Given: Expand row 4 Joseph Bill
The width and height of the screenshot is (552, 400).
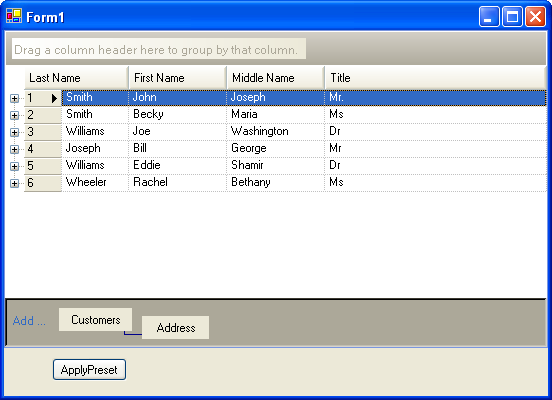Looking at the screenshot, I should [14, 149].
